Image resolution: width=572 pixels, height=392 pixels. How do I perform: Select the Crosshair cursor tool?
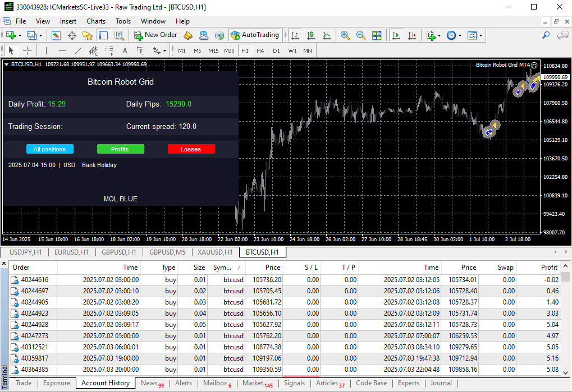(27, 50)
